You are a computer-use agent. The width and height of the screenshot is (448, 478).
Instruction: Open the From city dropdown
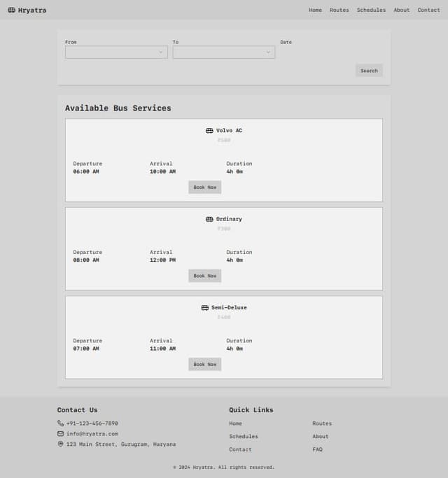pyautogui.click(x=116, y=52)
